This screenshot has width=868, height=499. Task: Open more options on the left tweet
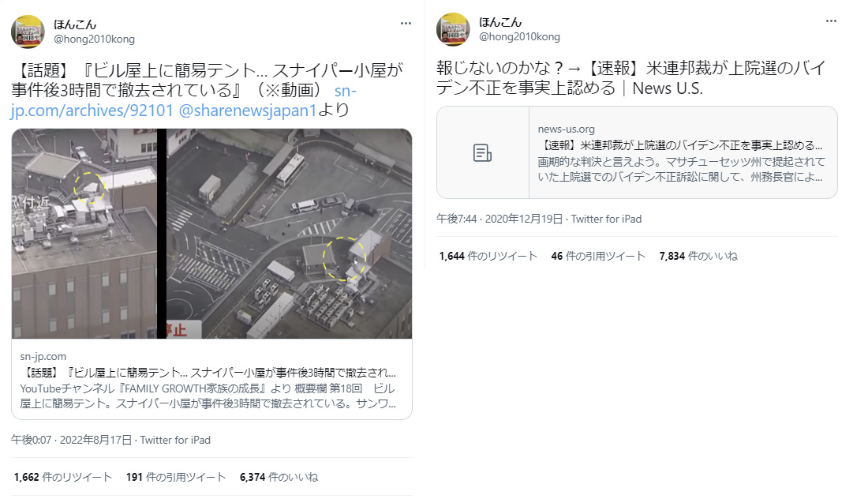pos(406,23)
